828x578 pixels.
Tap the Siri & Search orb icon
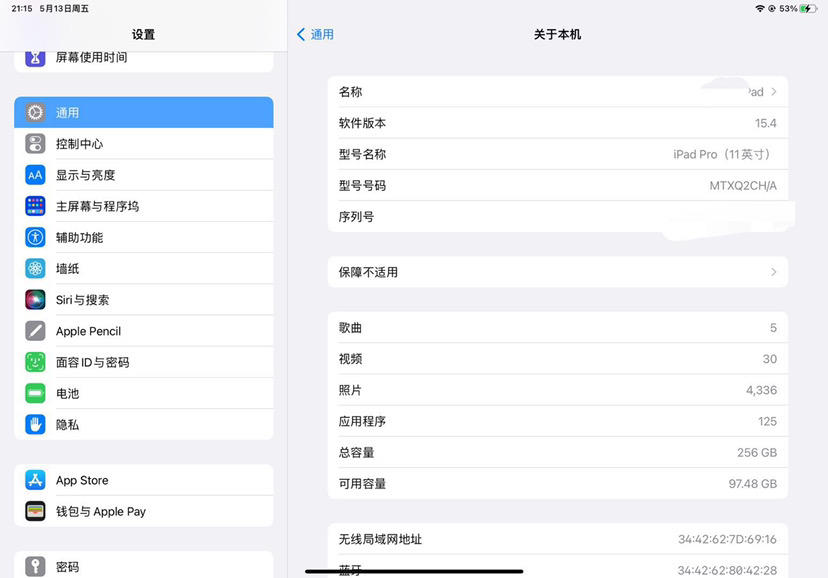point(35,299)
